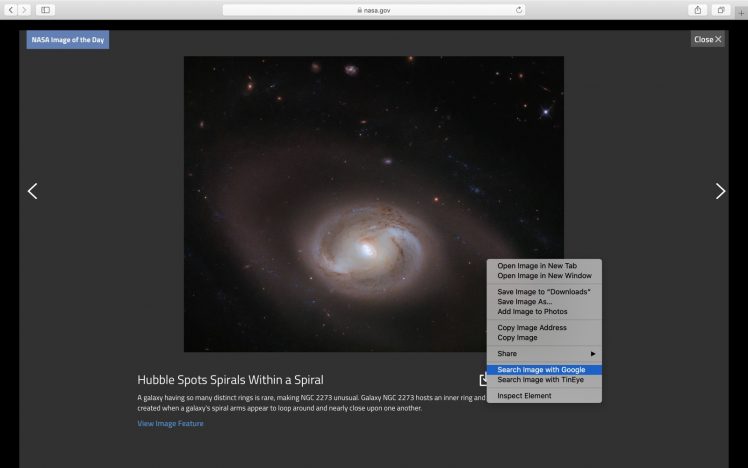Open the Safari Share toolbar icon

tap(697, 9)
